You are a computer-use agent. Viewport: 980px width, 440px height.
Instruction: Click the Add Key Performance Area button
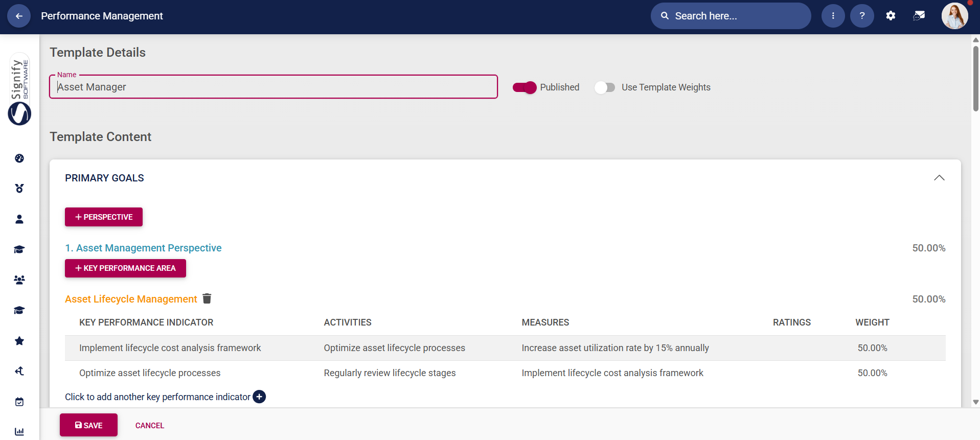pyautogui.click(x=125, y=268)
